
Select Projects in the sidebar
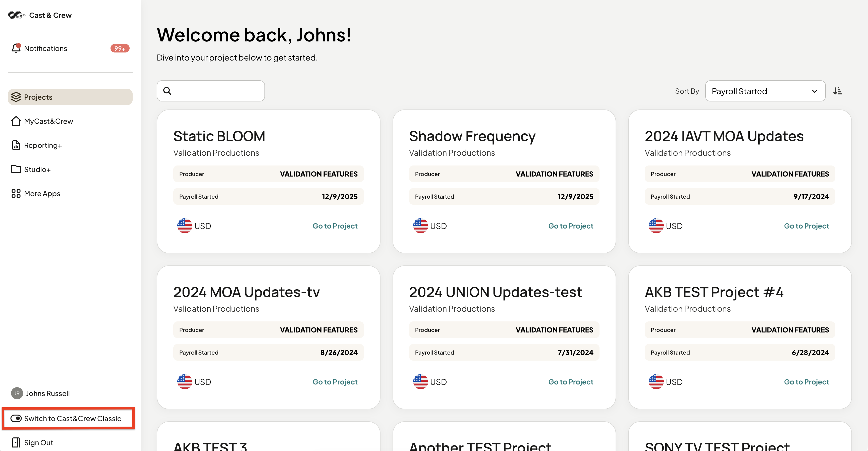pyautogui.click(x=70, y=97)
